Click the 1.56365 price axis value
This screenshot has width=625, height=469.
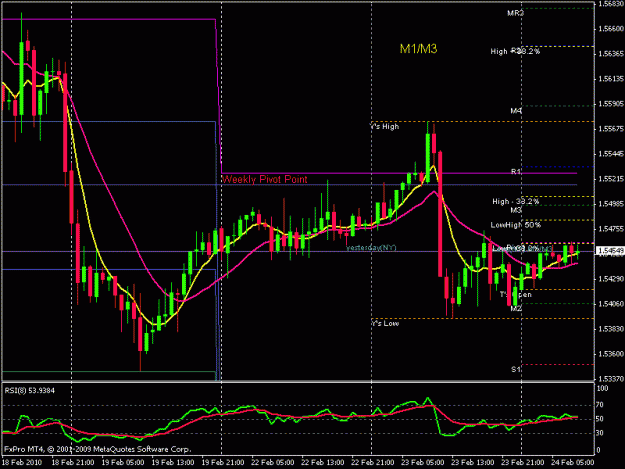(x=611, y=53)
